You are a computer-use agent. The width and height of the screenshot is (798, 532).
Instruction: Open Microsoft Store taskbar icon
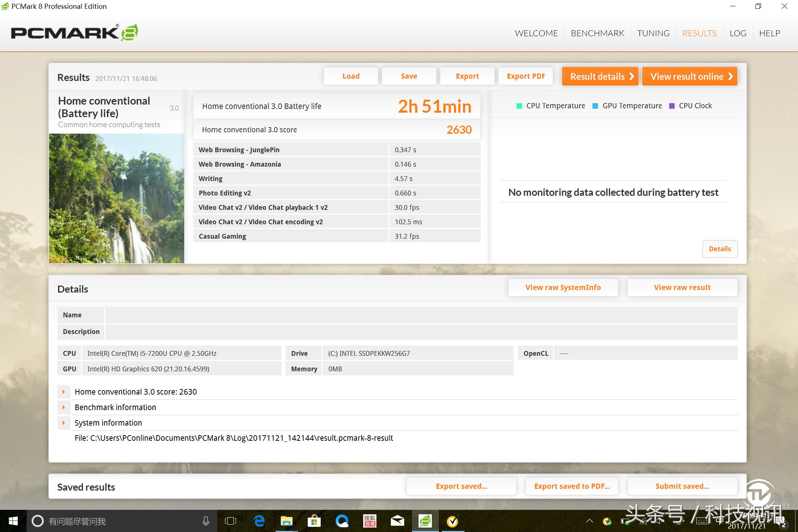[x=314, y=521]
